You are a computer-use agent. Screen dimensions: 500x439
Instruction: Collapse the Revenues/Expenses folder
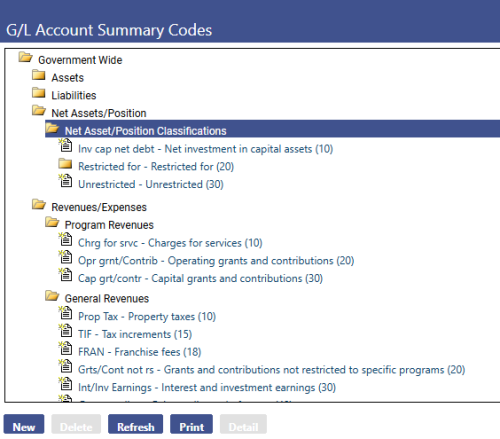coord(39,204)
